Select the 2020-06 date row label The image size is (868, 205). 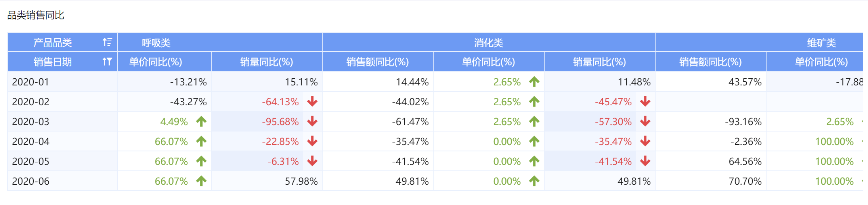31,182
